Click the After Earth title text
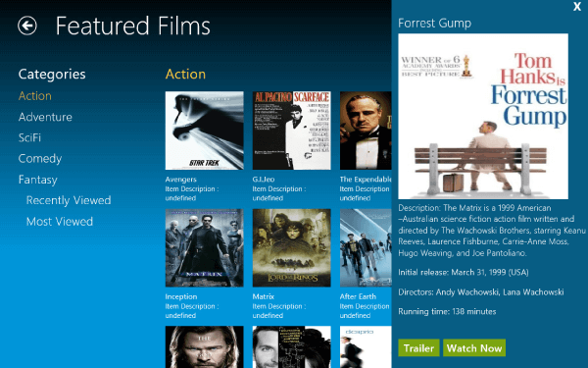 358,296
